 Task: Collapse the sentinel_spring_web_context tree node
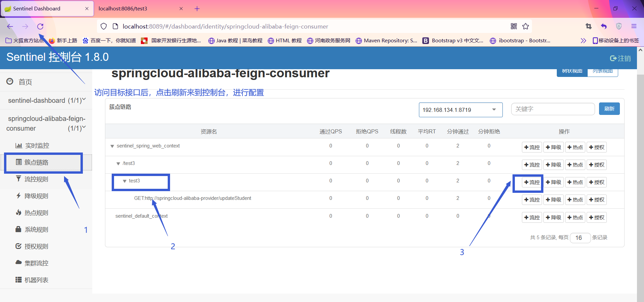point(112,146)
